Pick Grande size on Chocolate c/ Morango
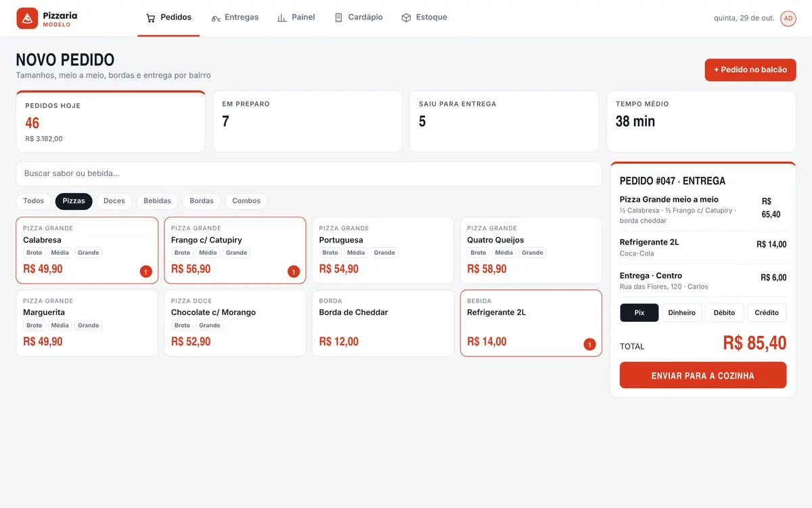812x508 pixels. coord(210,326)
